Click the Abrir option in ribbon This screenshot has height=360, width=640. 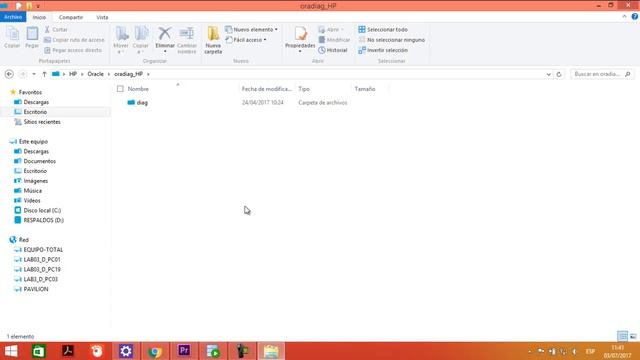tap(331, 30)
